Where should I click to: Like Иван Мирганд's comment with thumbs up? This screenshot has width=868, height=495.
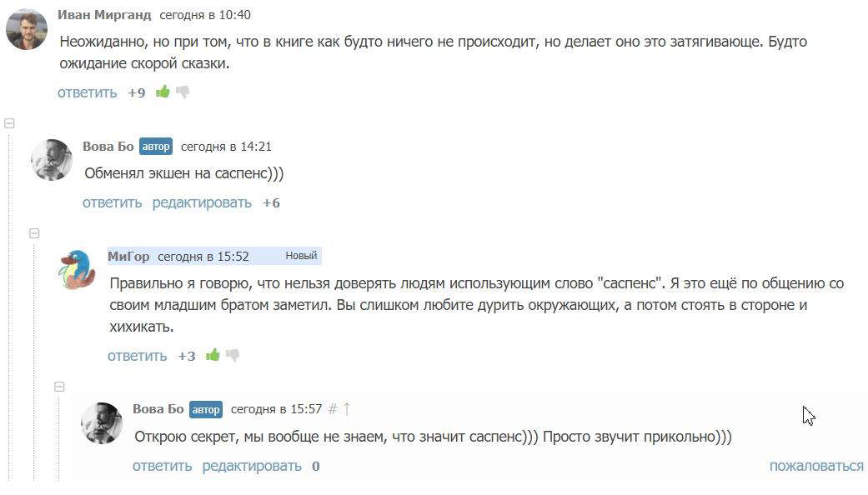pyautogui.click(x=163, y=92)
